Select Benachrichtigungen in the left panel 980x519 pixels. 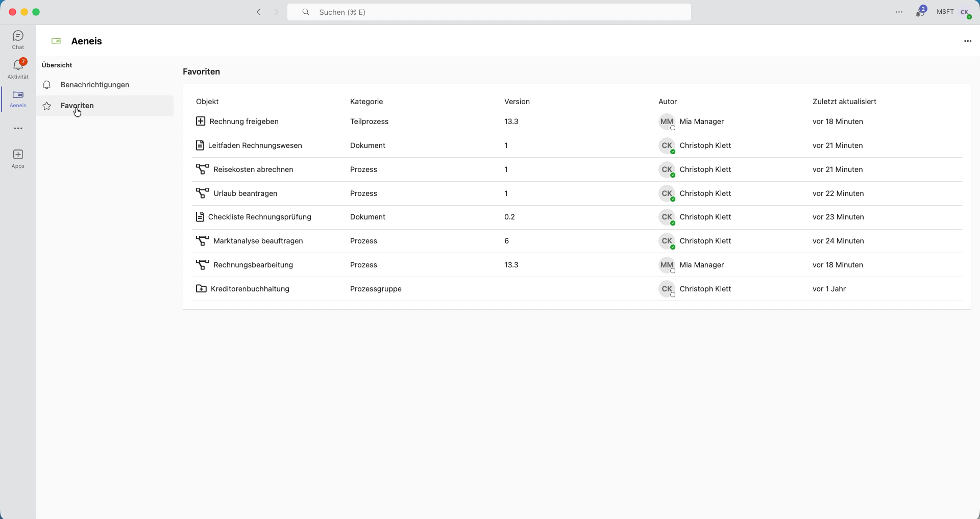tap(95, 85)
